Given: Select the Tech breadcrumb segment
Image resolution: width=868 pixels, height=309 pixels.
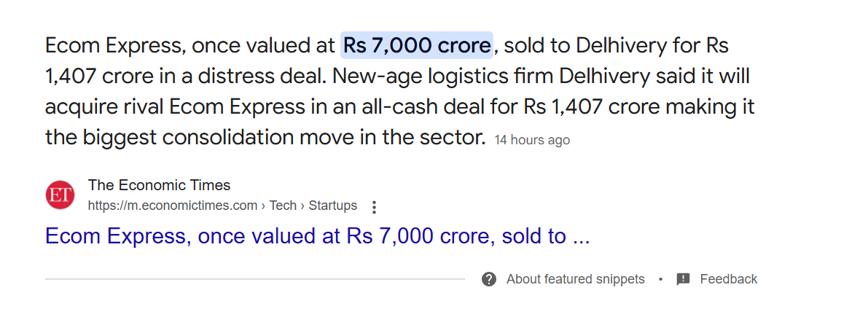Looking at the screenshot, I should tap(283, 206).
